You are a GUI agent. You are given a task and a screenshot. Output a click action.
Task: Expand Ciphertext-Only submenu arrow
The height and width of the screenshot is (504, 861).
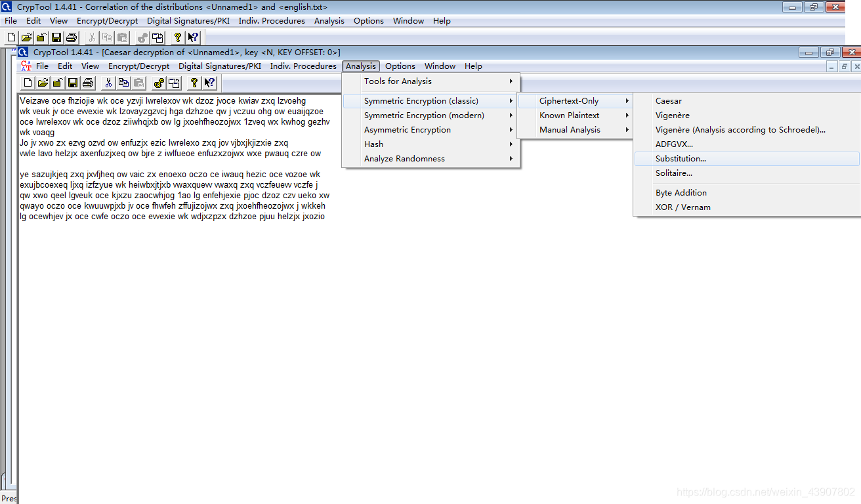pyautogui.click(x=627, y=101)
